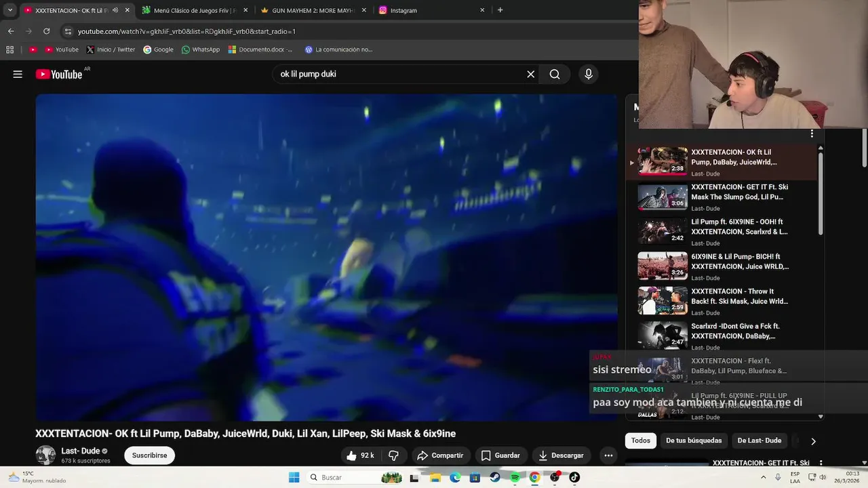The width and height of the screenshot is (868, 488).
Task: Select the De Last- Dude chip
Action: pyautogui.click(x=759, y=441)
